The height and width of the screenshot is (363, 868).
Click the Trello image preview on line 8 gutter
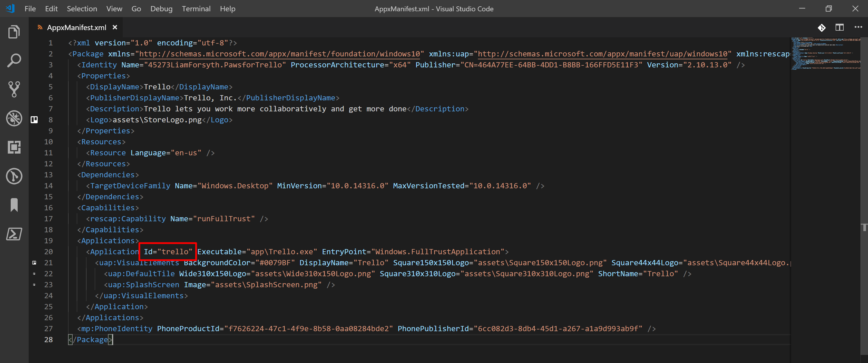click(x=34, y=119)
